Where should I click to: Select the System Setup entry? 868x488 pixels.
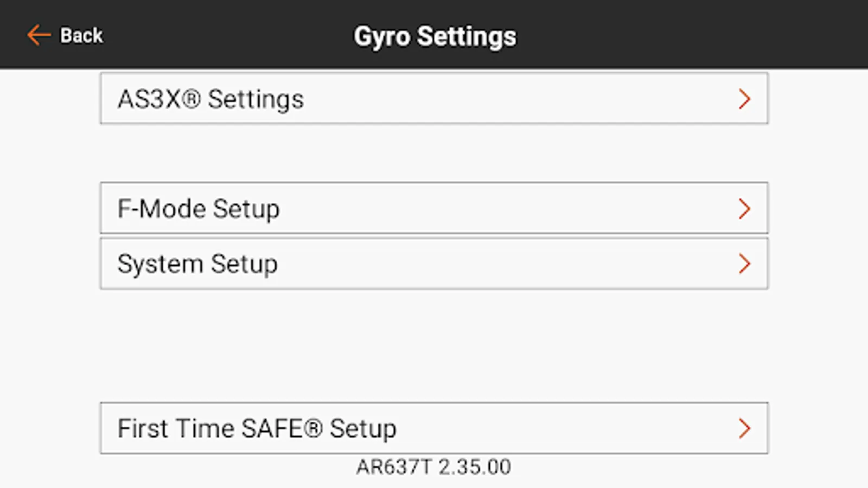tap(433, 264)
